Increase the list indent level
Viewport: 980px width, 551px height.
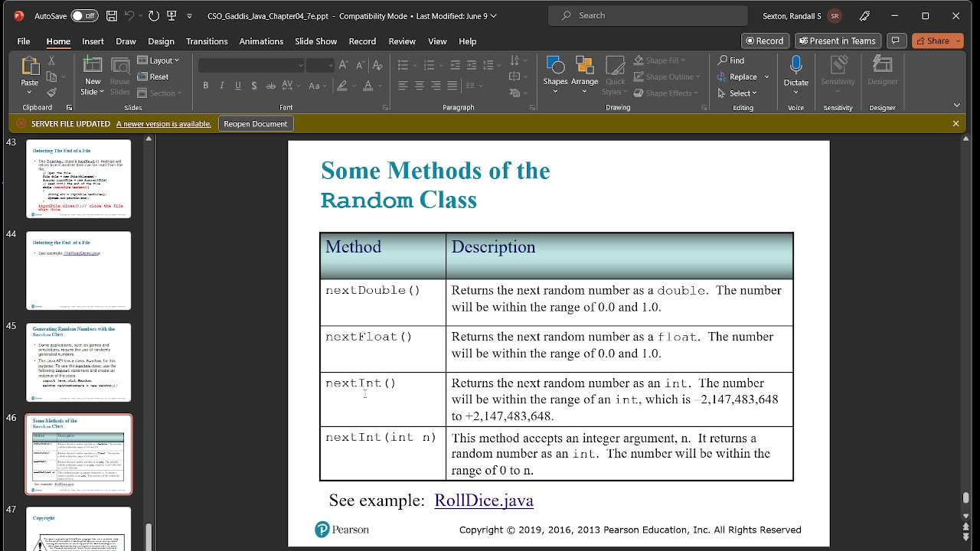click(x=472, y=65)
